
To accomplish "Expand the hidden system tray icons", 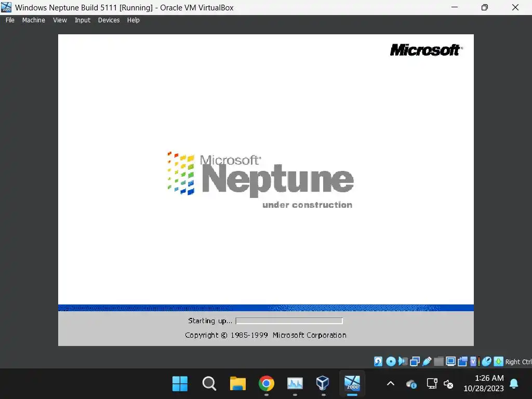I will click(x=391, y=384).
